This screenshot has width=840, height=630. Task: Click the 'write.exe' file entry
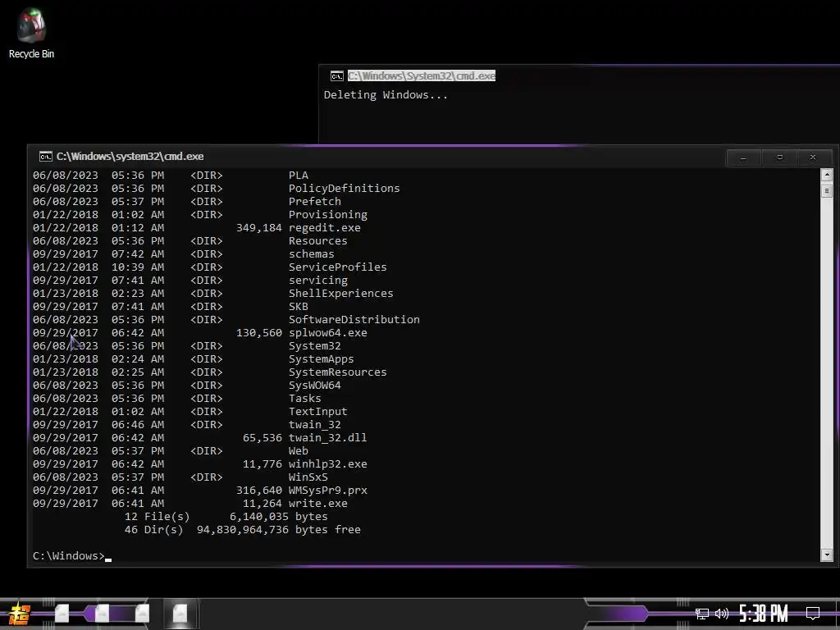pyautogui.click(x=317, y=504)
